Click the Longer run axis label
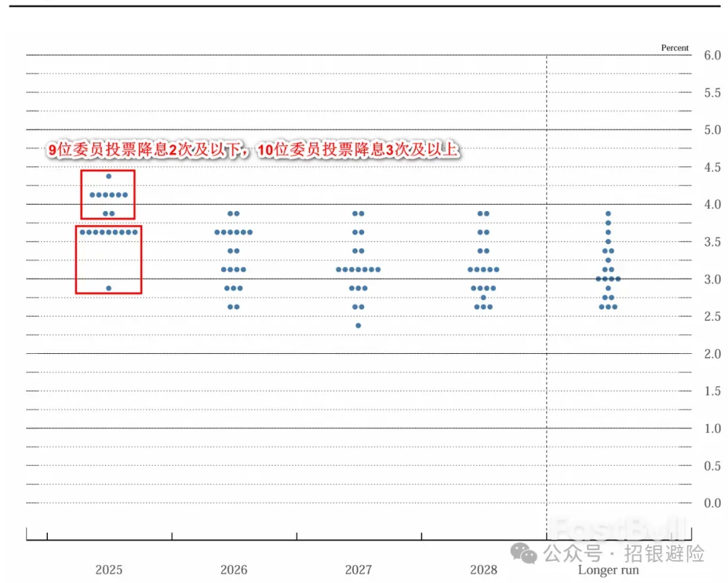Viewport: 728px width, 583px height. (608, 571)
